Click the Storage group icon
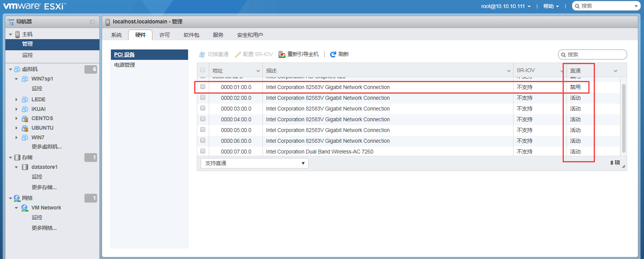 tap(17, 158)
